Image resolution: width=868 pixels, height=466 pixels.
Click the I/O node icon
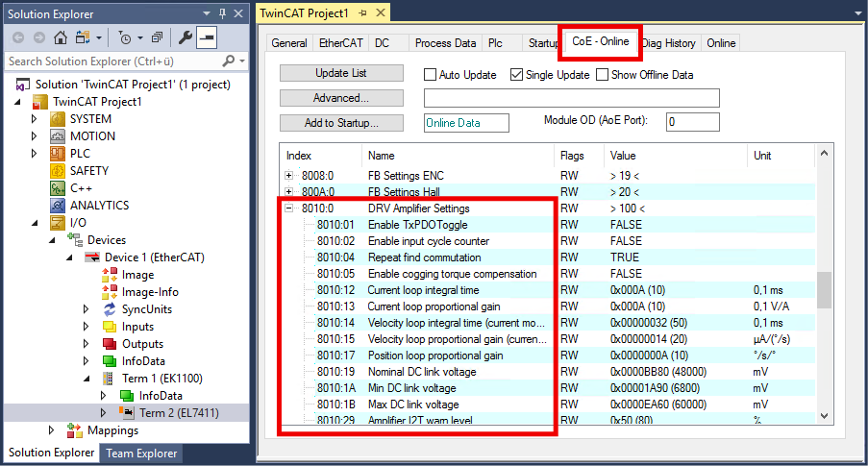[x=58, y=223]
